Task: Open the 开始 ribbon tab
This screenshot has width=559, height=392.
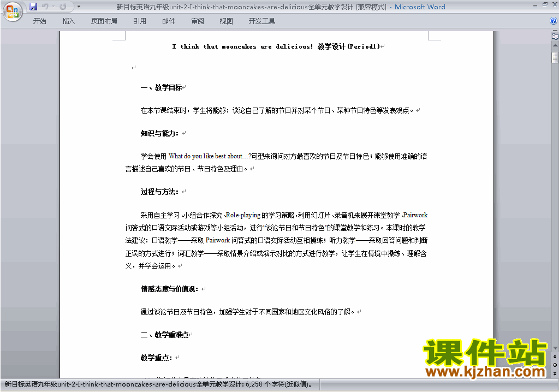Action: pyautogui.click(x=39, y=21)
